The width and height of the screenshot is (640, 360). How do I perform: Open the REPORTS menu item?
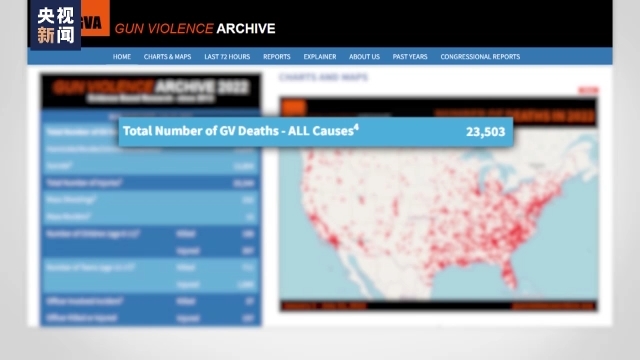277,57
